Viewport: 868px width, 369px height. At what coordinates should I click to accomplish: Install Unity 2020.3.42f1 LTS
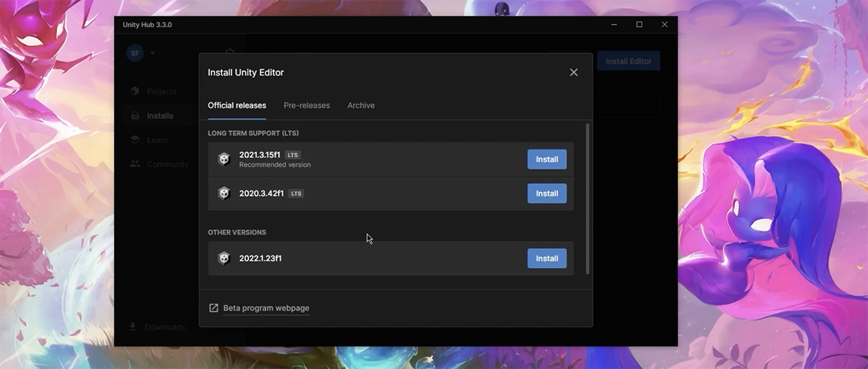[547, 193]
